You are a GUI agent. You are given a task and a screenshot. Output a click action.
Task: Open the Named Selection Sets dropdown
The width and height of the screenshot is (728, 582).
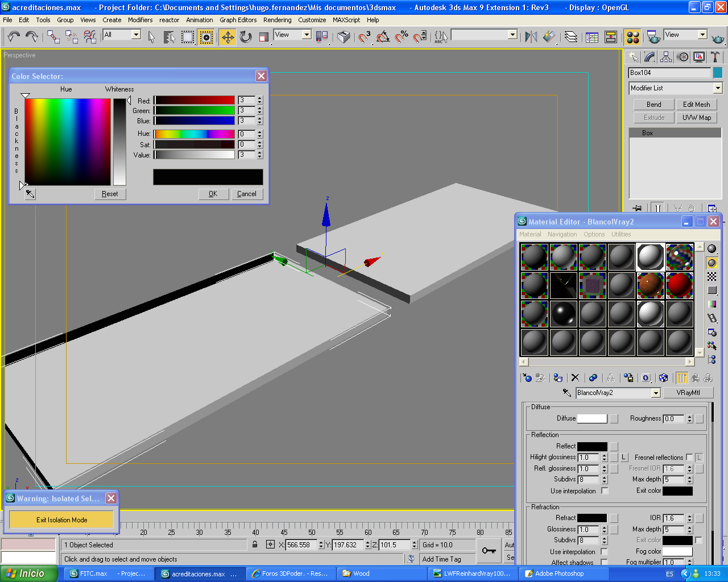[x=512, y=35]
